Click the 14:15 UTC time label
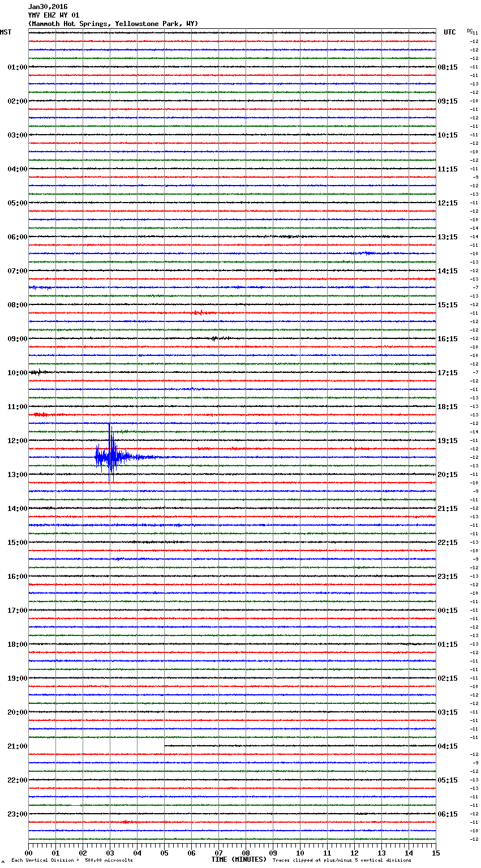This screenshot has width=481, height=868. (448, 271)
